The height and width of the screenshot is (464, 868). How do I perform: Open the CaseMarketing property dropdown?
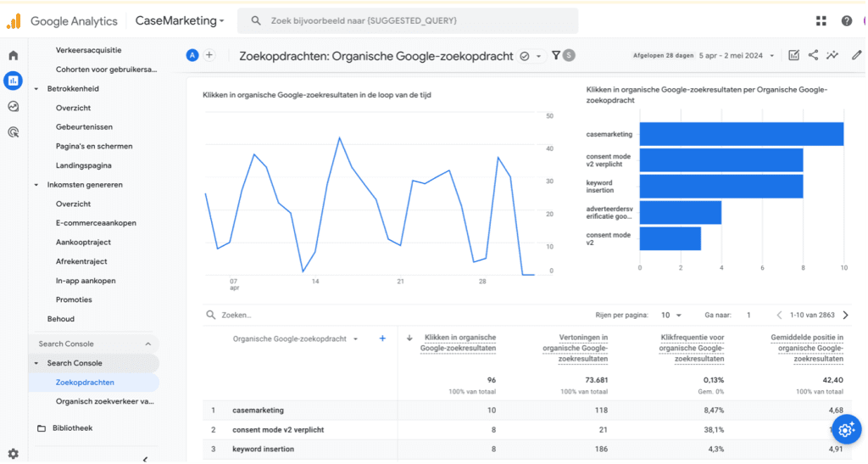pyautogui.click(x=180, y=21)
